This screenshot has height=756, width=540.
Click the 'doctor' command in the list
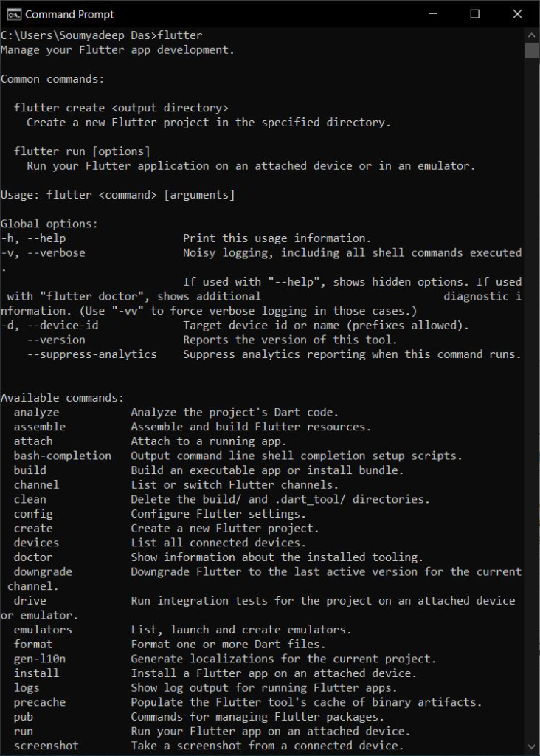[x=33, y=557]
